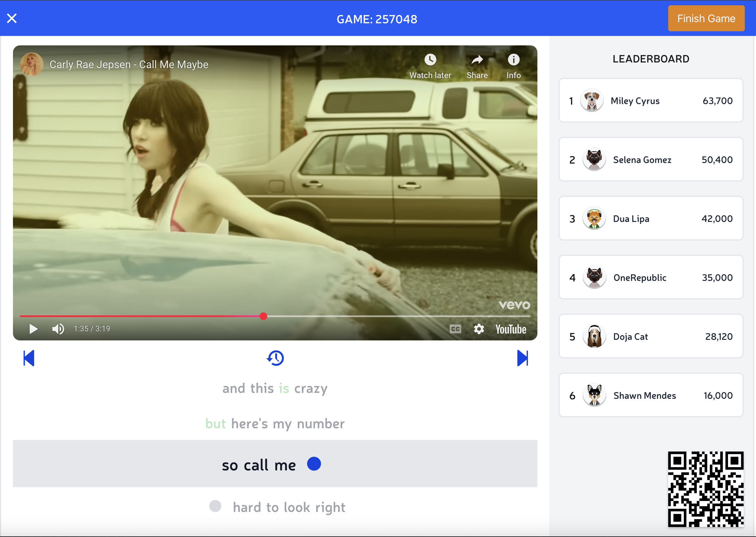756x537 pixels.
Task: Click Selena Gomez cat avatar
Action: [x=594, y=159]
